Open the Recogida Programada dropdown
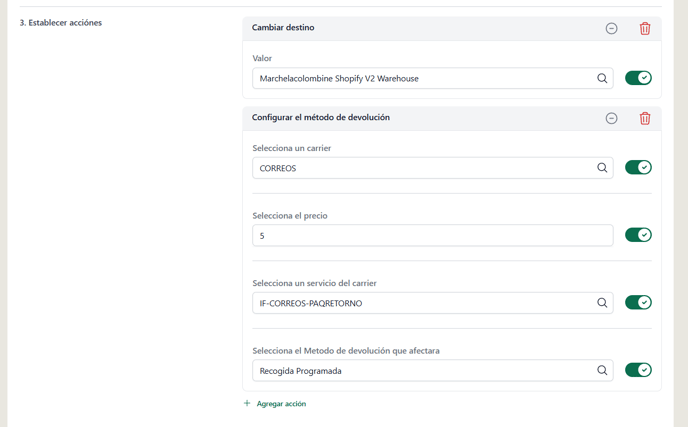 click(433, 371)
